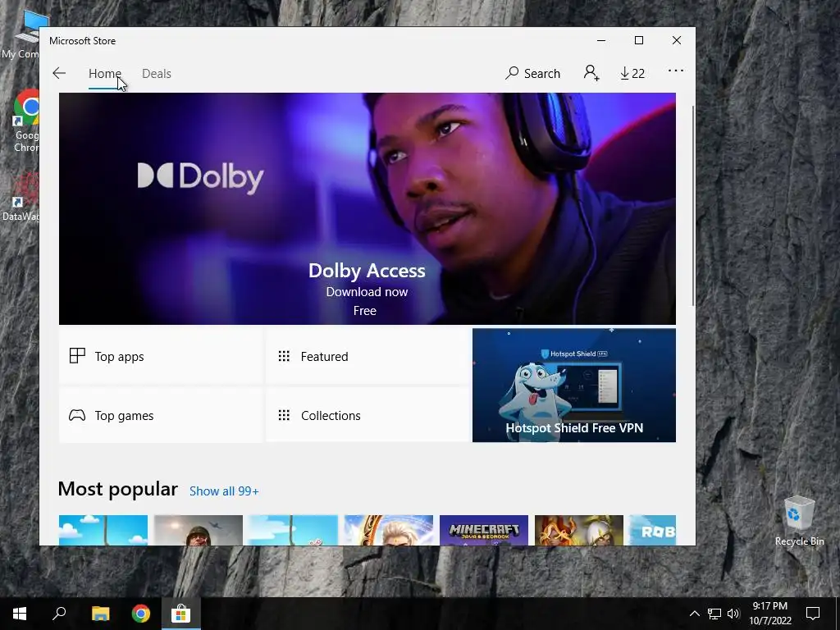Select the Google Chrome desktop shortcut
Screen dimensions: 840x630
click(25, 121)
